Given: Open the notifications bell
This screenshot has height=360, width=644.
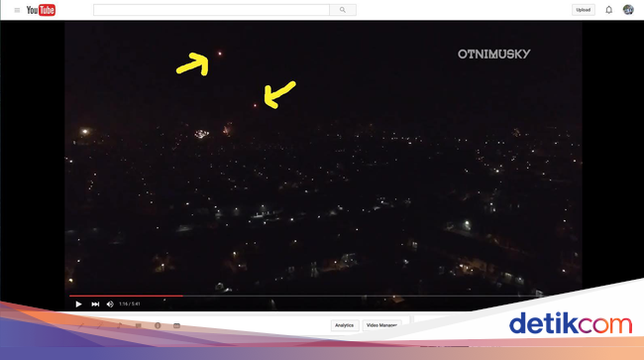Looking at the screenshot, I should [x=608, y=10].
